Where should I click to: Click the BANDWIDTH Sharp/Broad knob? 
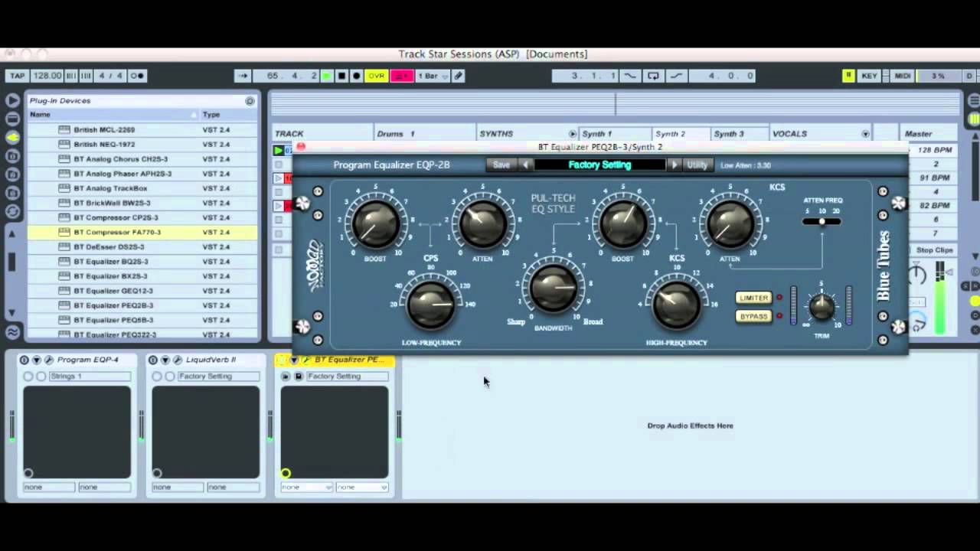click(553, 289)
